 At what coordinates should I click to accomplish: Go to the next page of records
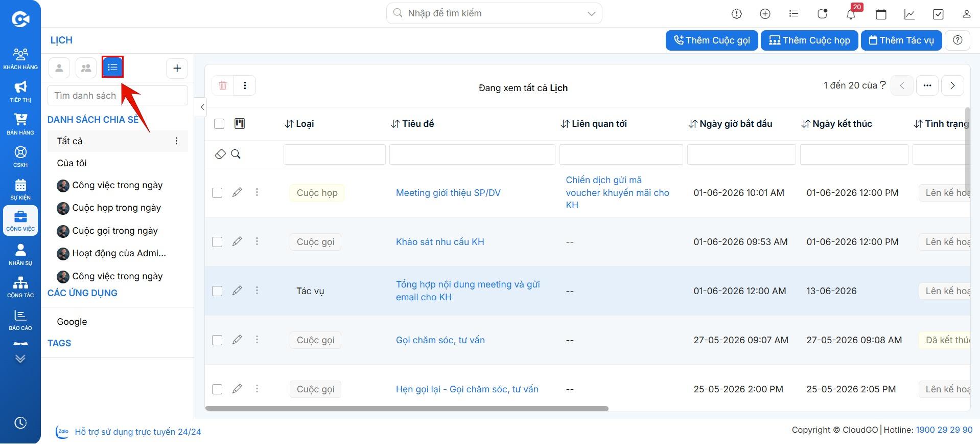(x=952, y=85)
